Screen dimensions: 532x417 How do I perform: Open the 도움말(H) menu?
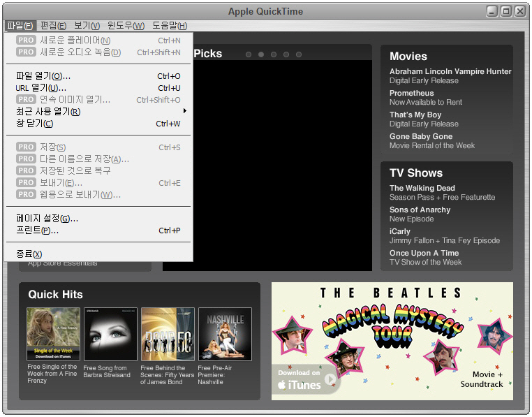[x=169, y=25]
